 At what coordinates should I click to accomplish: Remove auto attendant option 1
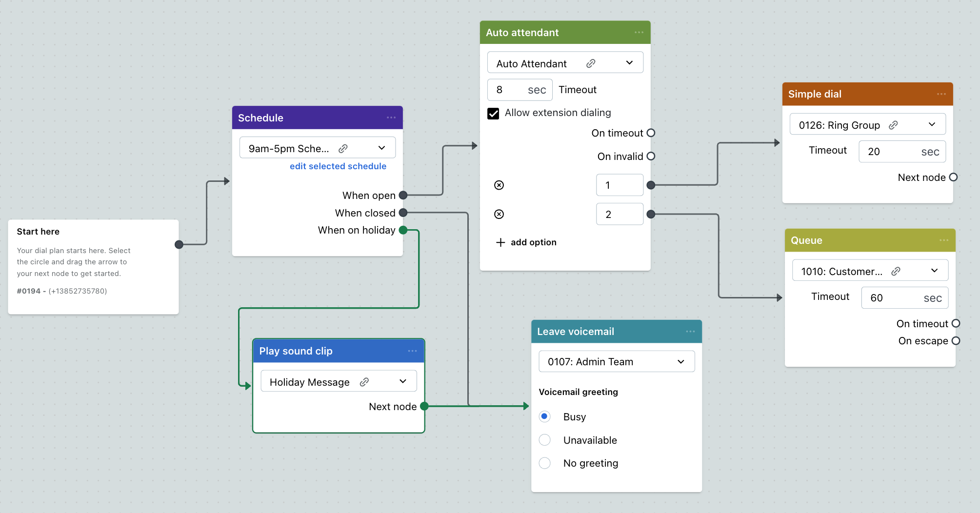[x=499, y=185]
